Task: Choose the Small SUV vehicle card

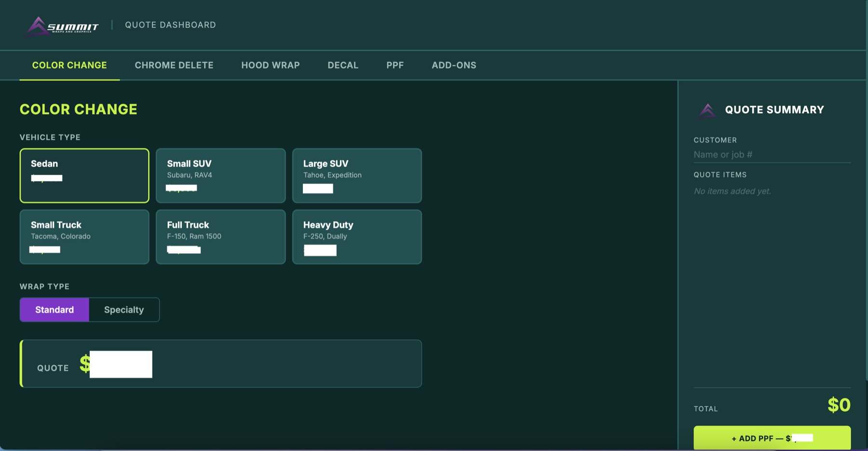Action: [x=221, y=176]
